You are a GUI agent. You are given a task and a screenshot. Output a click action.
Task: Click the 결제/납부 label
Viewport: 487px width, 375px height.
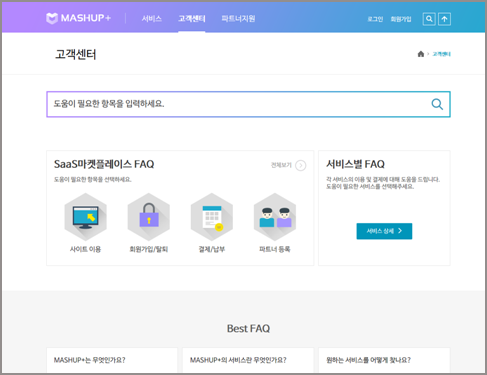(x=212, y=249)
